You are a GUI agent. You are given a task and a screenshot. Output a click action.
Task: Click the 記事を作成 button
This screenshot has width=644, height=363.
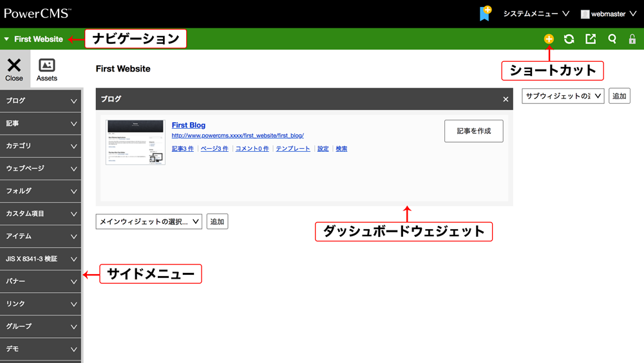(x=473, y=131)
